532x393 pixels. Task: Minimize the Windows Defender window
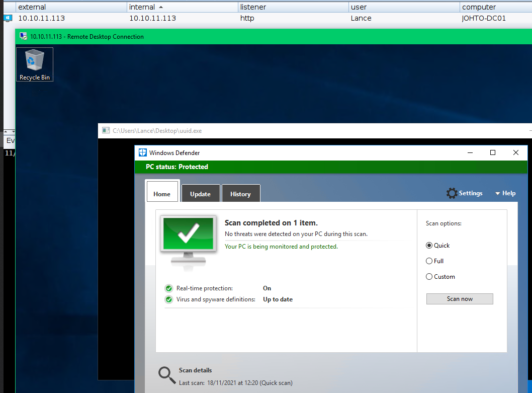(x=470, y=153)
